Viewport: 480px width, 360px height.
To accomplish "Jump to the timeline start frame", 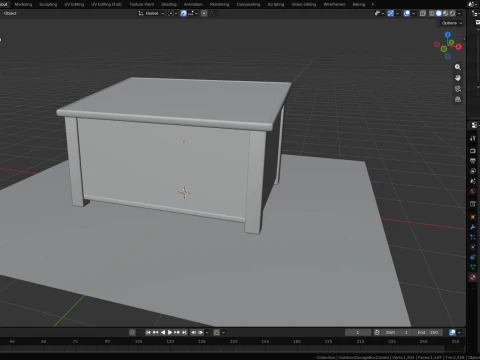I will 148,332.
